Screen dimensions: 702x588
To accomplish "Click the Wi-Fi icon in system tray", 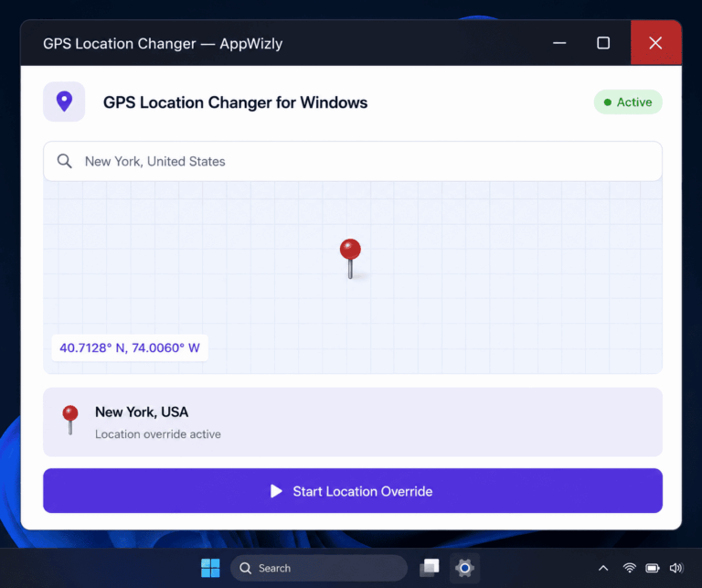I will pos(630,568).
